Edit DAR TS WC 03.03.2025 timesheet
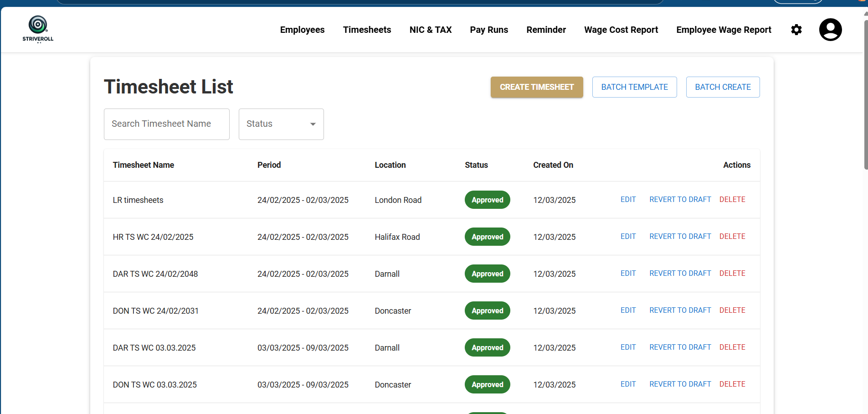The image size is (868, 414). 628,347
